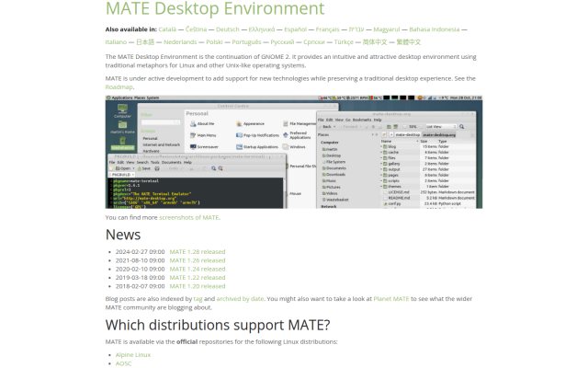View the MATE desktop screenshot image
The width and height of the screenshot is (588, 368).
click(294, 152)
